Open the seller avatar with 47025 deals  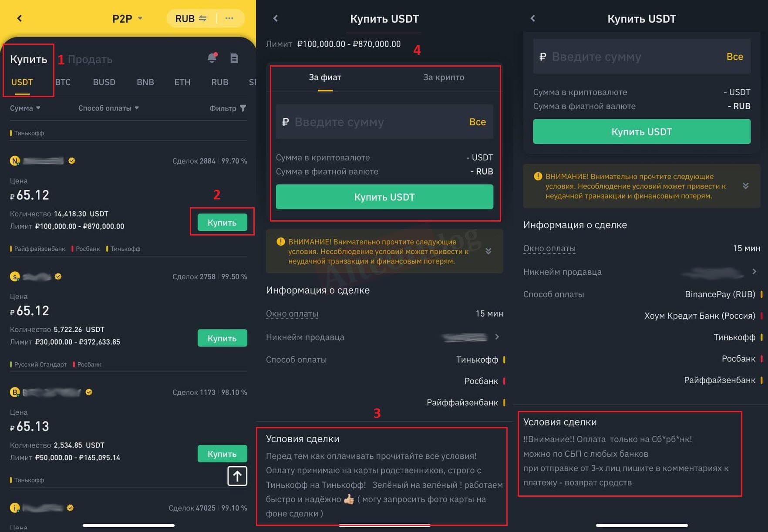click(15, 508)
